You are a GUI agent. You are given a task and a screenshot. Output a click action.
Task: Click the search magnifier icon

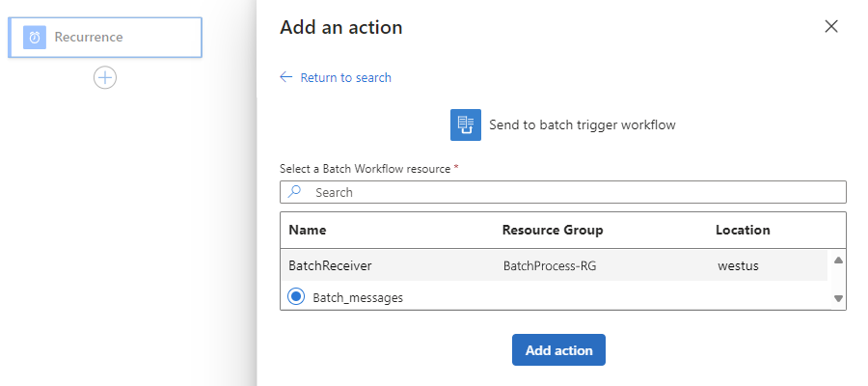(x=295, y=192)
